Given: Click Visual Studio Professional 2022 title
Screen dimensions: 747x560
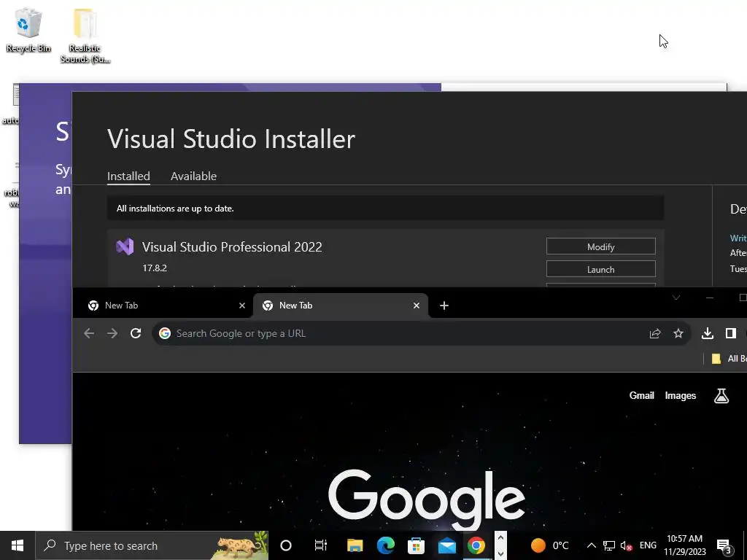Looking at the screenshot, I should 232,246.
